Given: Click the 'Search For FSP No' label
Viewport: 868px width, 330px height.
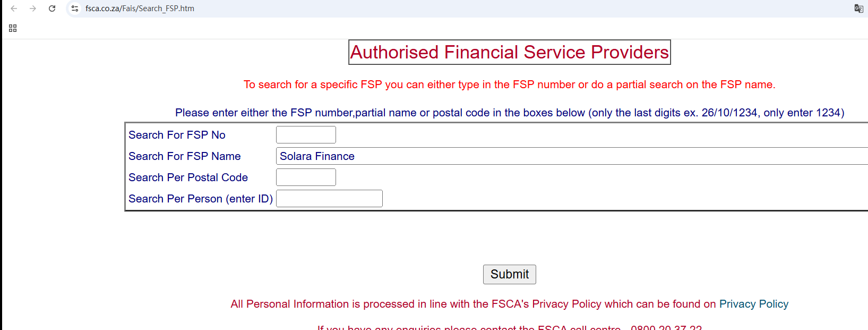Looking at the screenshot, I should 177,135.
